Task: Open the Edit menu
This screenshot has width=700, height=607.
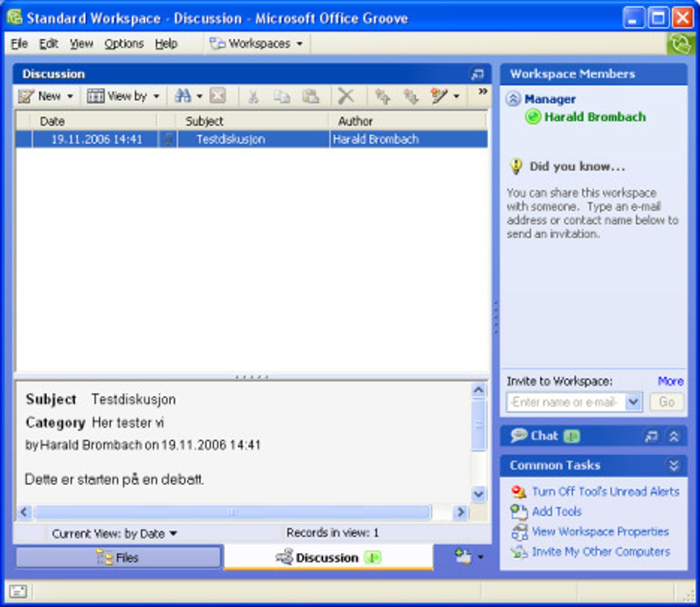Action: [48, 44]
